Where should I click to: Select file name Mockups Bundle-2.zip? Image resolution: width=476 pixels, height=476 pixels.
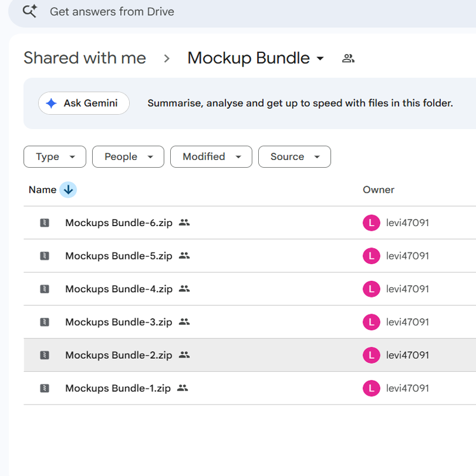tap(118, 355)
